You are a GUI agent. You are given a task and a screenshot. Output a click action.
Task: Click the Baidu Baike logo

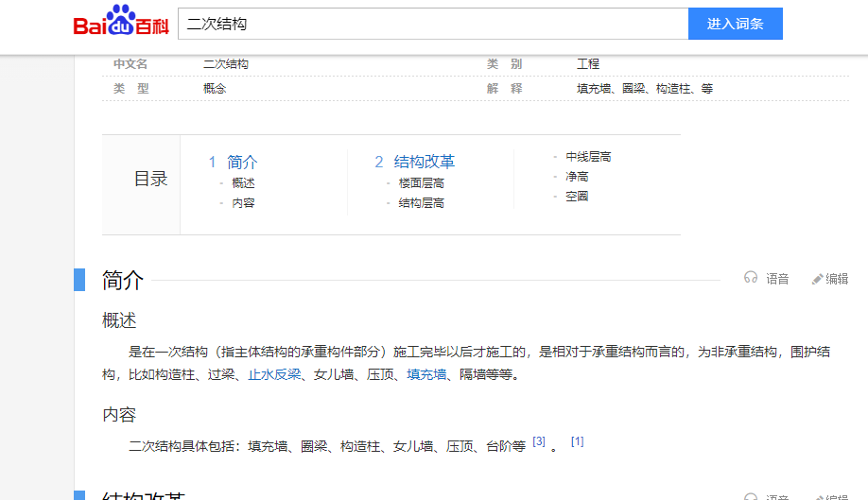point(121,21)
